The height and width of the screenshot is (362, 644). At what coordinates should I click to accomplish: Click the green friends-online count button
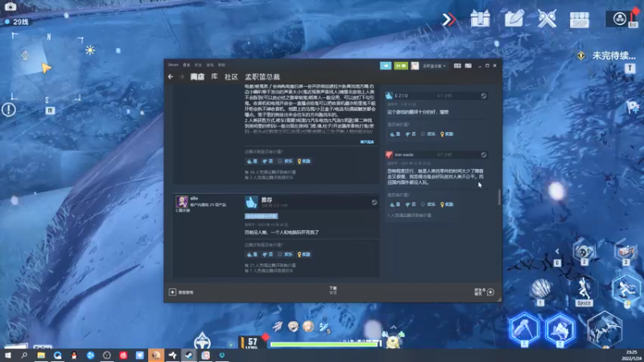401,66
